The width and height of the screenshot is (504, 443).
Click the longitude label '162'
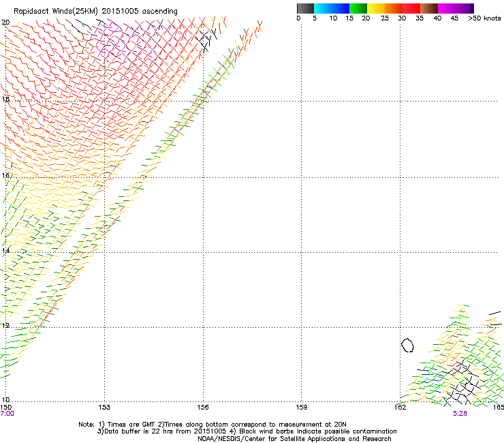pos(400,408)
